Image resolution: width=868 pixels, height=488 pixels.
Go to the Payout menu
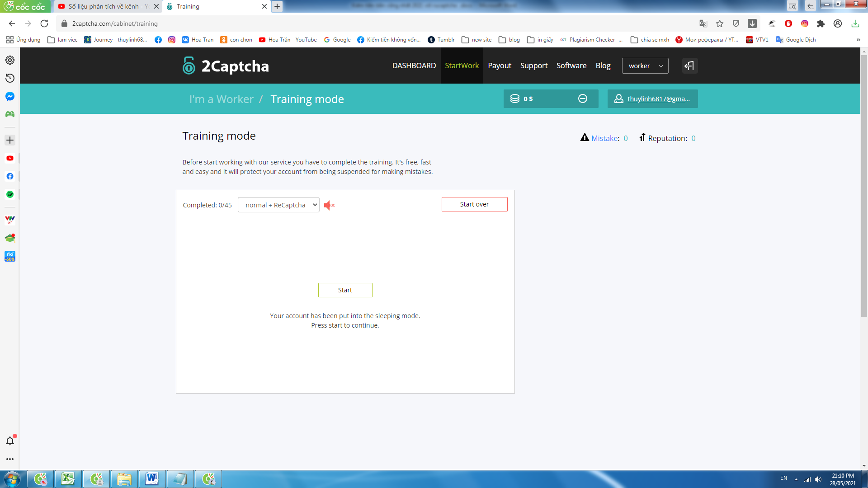tap(500, 66)
